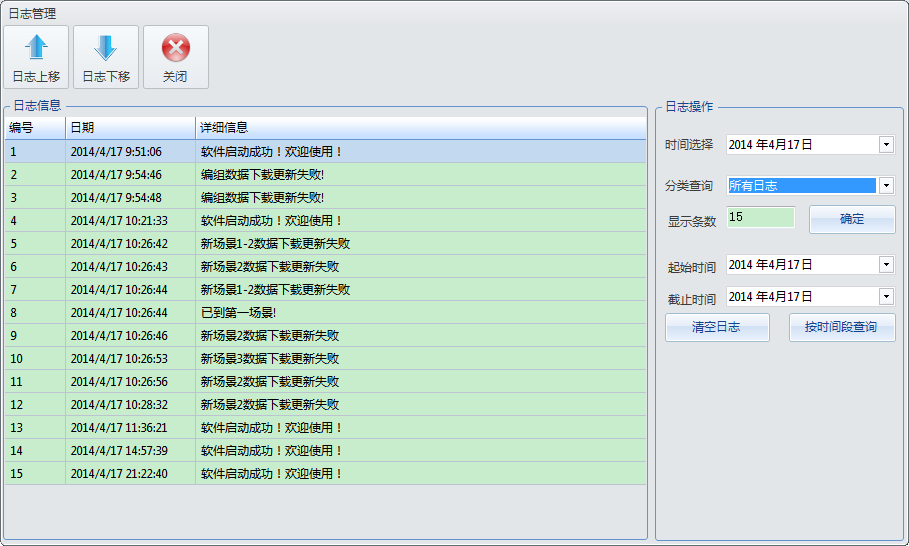909x546 pixels.
Task: Click the 确定 confirm button
Action: [851, 219]
